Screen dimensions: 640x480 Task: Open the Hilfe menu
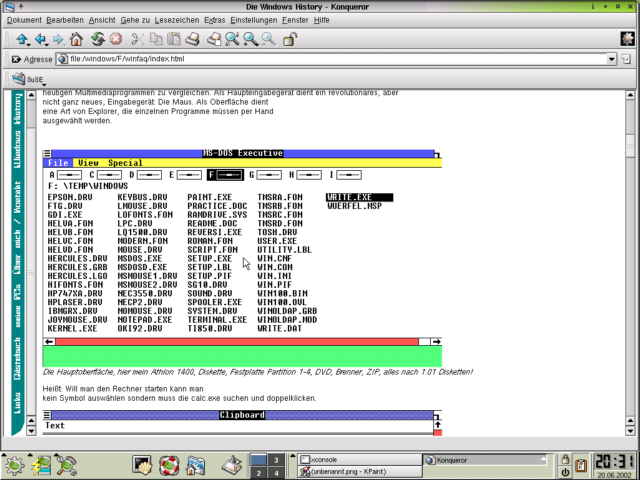point(322,20)
